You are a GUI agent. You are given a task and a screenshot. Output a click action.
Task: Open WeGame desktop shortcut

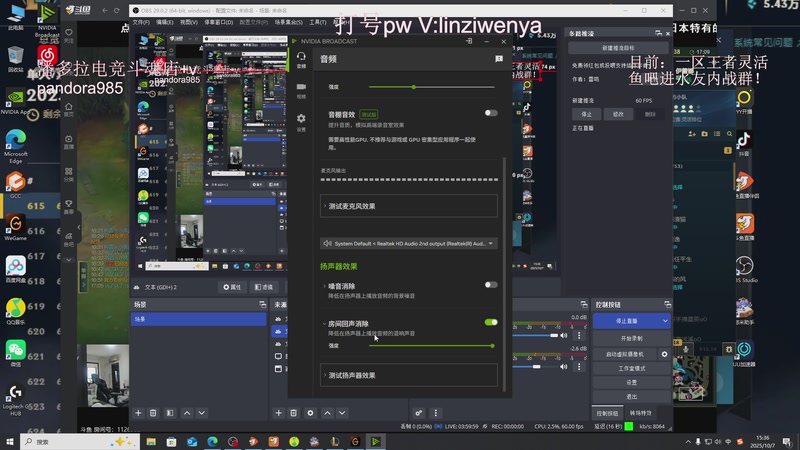[15, 228]
